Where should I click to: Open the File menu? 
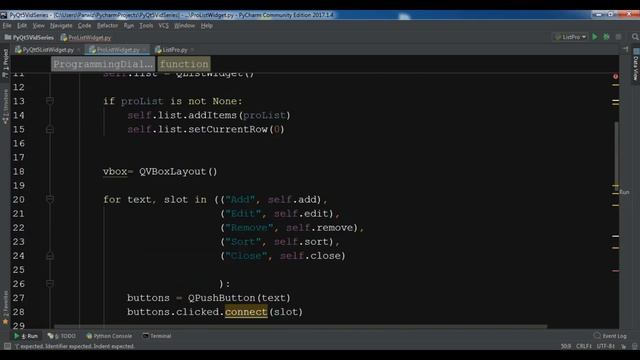pos(7,26)
